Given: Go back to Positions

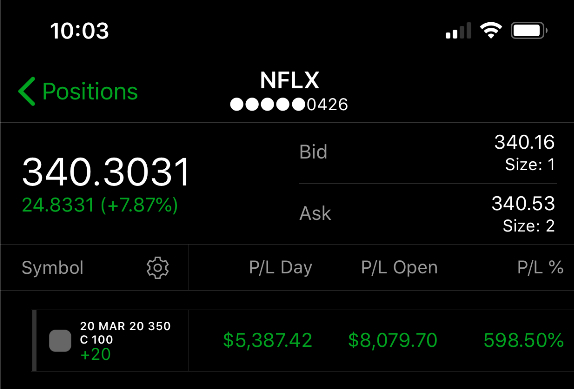Looking at the screenshot, I should click(x=78, y=91).
